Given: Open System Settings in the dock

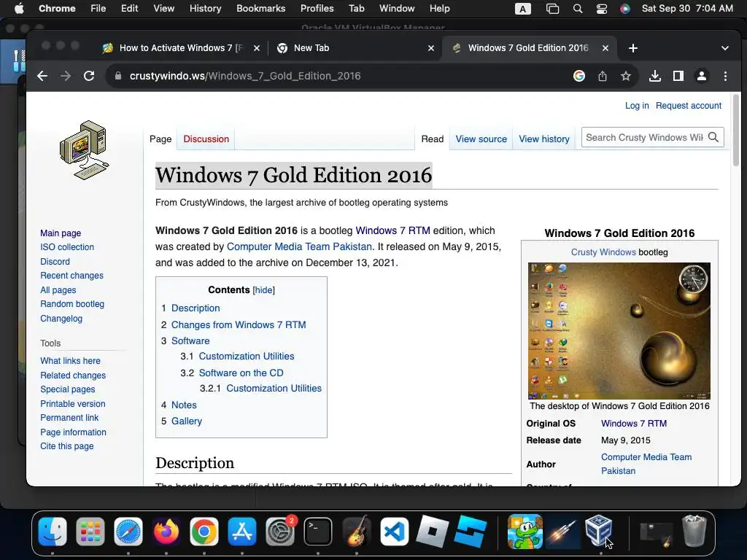Looking at the screenshot, I should coord(280,532).
